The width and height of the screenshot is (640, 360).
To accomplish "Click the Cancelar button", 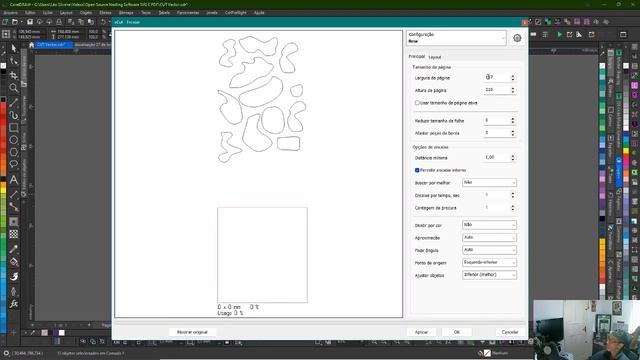I will [510, 332].
